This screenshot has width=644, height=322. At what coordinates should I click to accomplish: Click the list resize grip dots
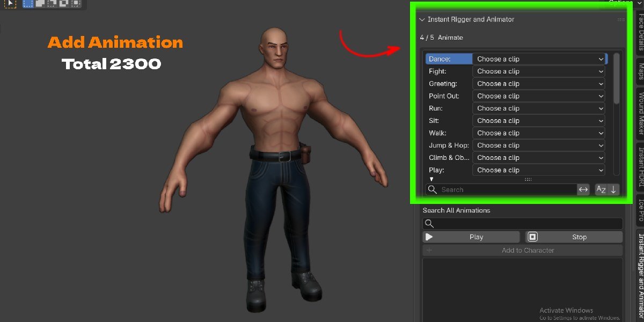pyautogui.click(x=528, y=179)
